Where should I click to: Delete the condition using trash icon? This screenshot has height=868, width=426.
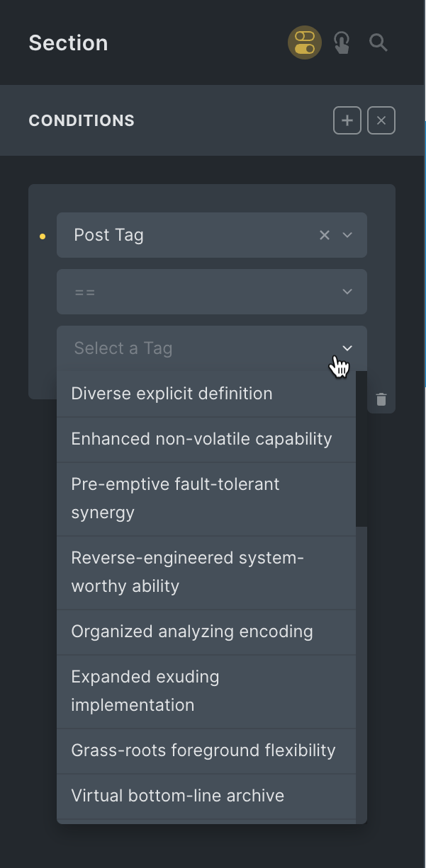coord(381,399)
